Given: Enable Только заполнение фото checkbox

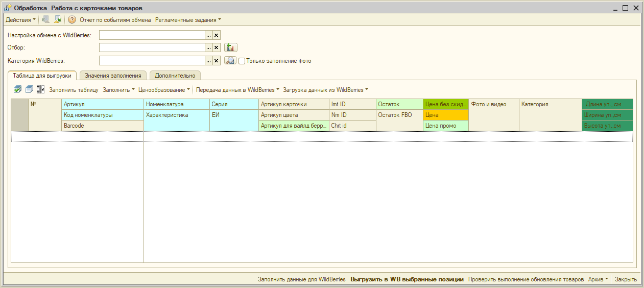Looking at the screenshot, I should tap(242, 61).
